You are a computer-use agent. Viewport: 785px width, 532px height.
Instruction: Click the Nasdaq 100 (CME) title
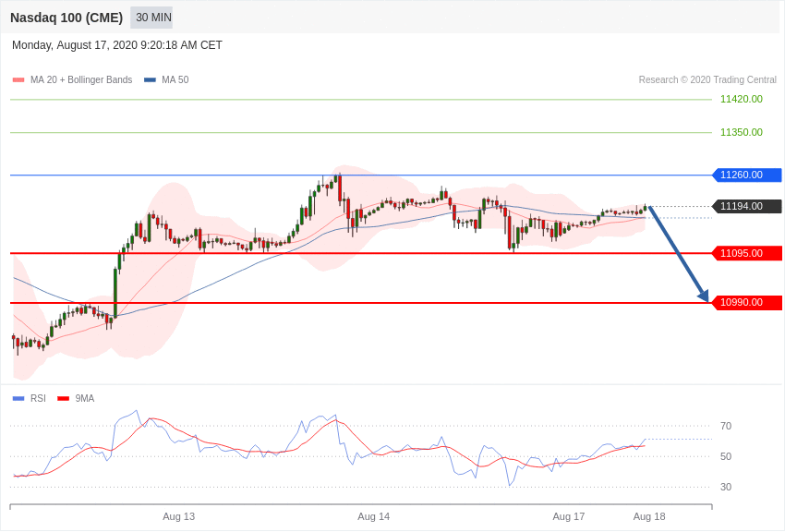click(66, 18)
